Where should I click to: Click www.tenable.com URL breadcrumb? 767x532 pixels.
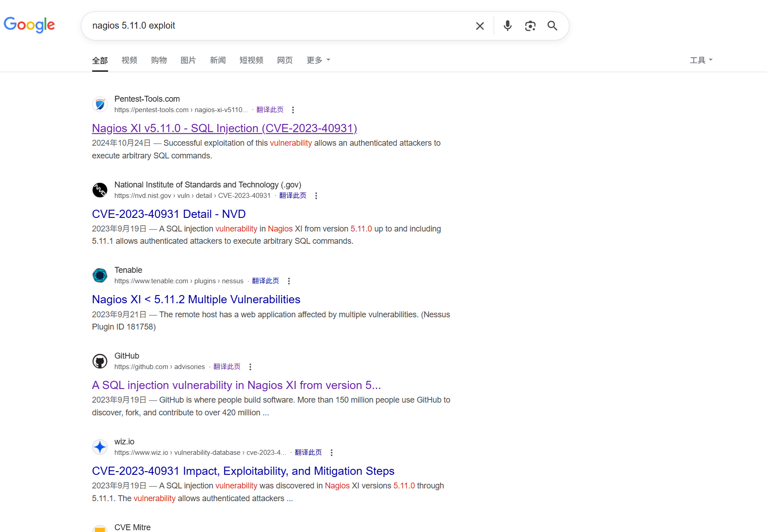(179, 281)
